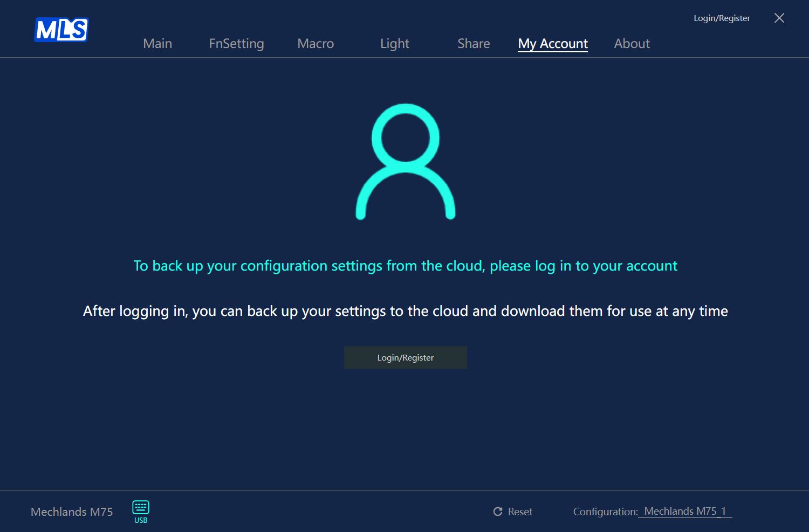Click the Configuration label text
Viewport: 809px width, 532px height.
coord(605,512)
